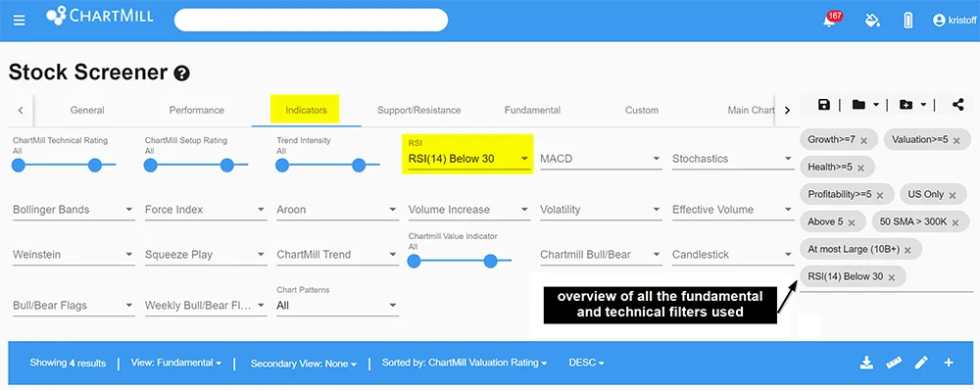Click ChartMill Setup Rating right slider handle

(227, 165)
